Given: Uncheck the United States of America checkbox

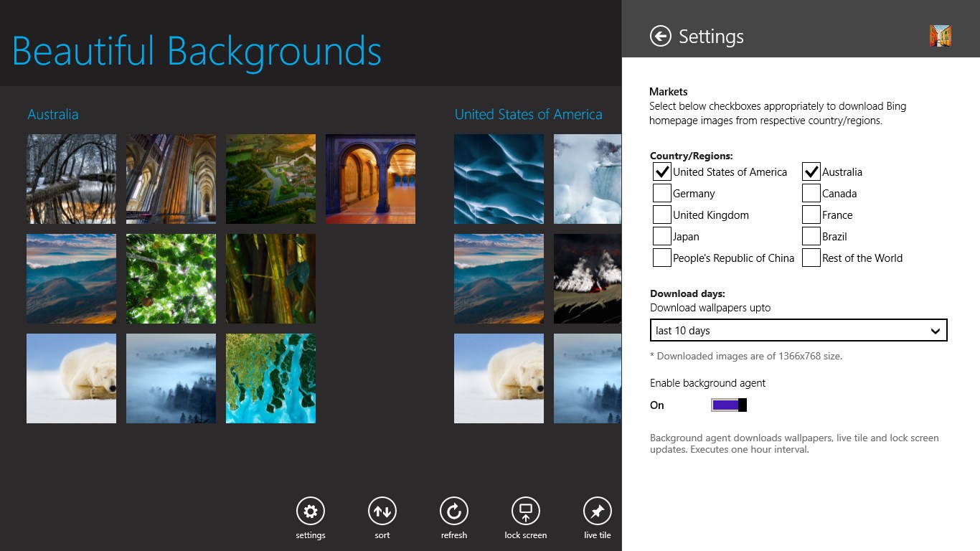Looking at the screenshot, I should 661,171.
